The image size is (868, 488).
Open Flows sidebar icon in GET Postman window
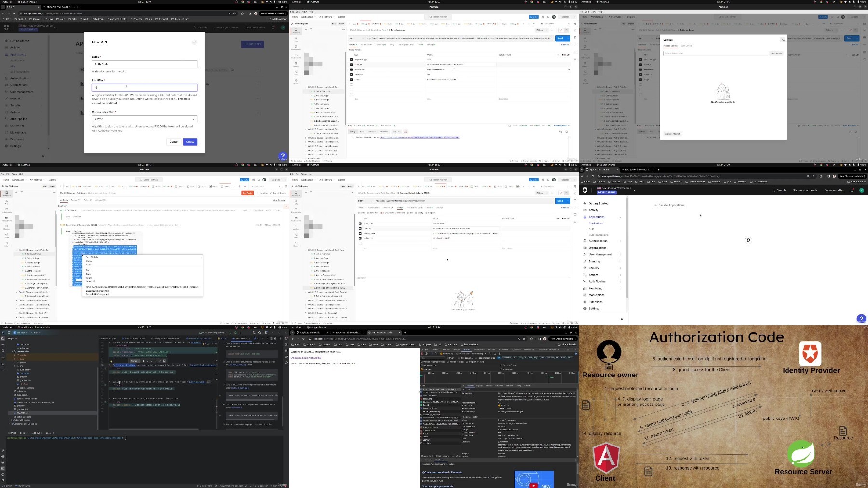click(296, 73)
